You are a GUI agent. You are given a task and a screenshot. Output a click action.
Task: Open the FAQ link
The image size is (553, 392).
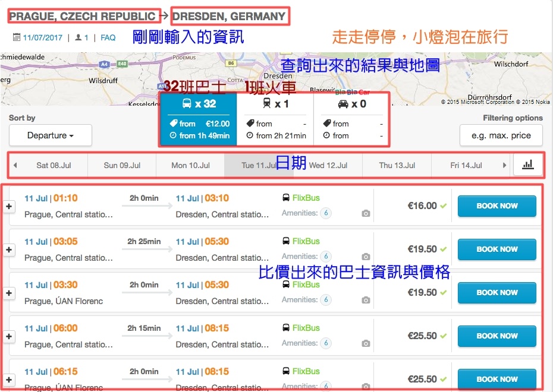[108, 37]
